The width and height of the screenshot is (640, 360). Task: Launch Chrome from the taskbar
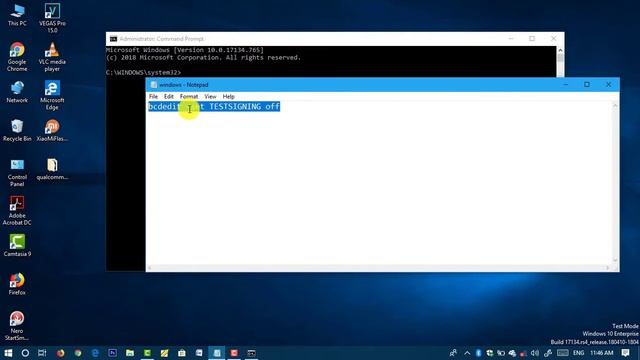pyautogui.click(x=78, y=353)
